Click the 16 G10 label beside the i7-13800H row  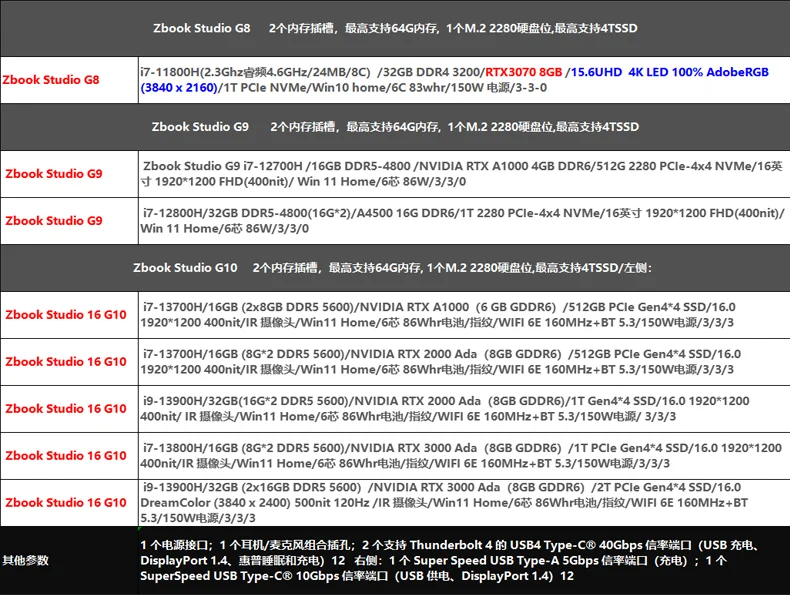click(x=70, y=455)
